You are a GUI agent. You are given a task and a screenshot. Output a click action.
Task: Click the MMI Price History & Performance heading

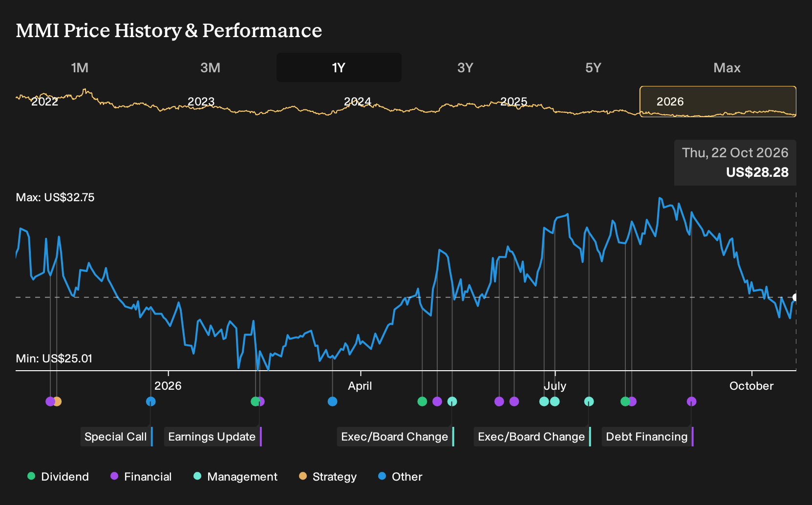(x=169, y=30)
